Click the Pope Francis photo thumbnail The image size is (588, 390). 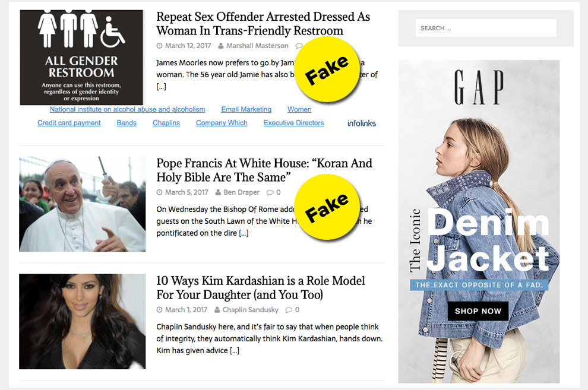82,204
